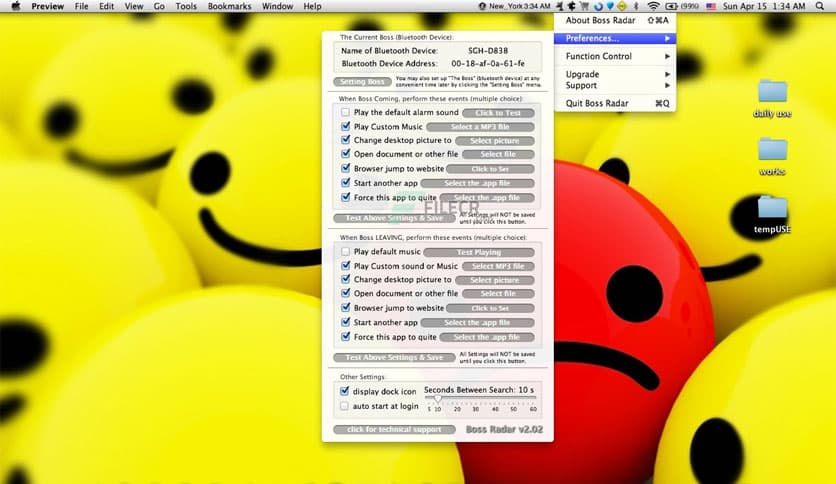This screenshot has height=484, width=836.
Task: Toggle Start another app for Boss Leaving
Action: pos(345,322)
